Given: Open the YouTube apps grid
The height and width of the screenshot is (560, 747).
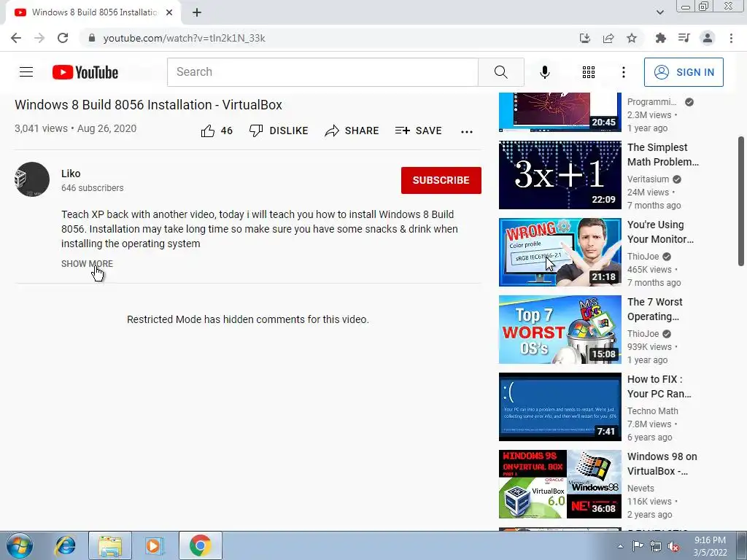Looking at the screenshot, I should coord(589,72).
